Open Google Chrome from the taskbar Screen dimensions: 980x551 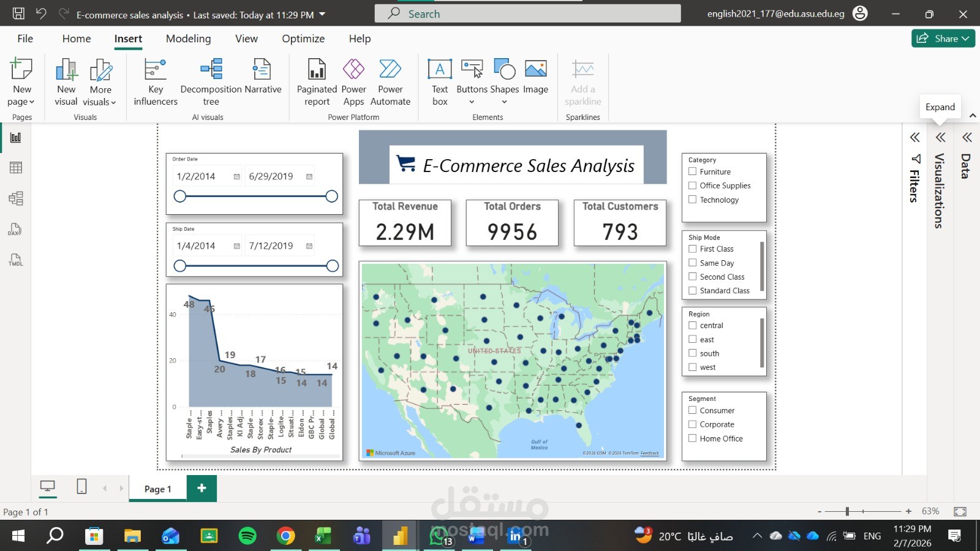pyautogui.click(x=285, y=536)
